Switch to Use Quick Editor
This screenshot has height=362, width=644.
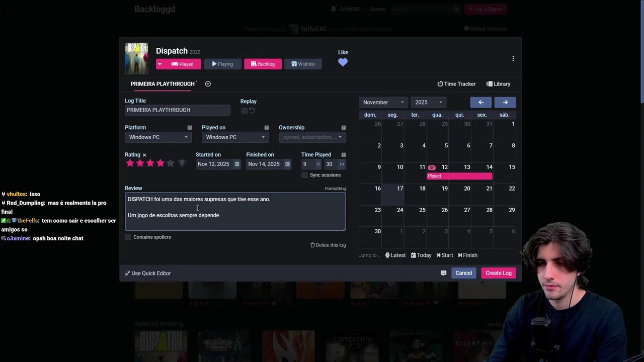[148, 274]
